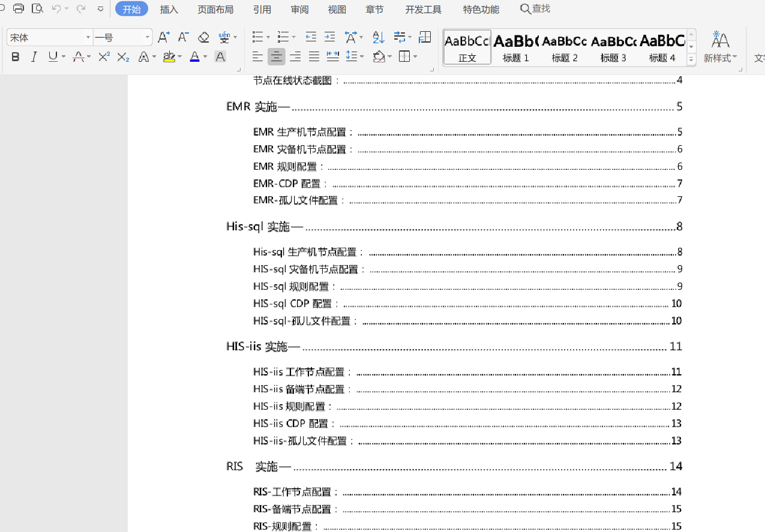Toggle Underline formatting
This screenshot has width=765, height=532.
(53, 57)
